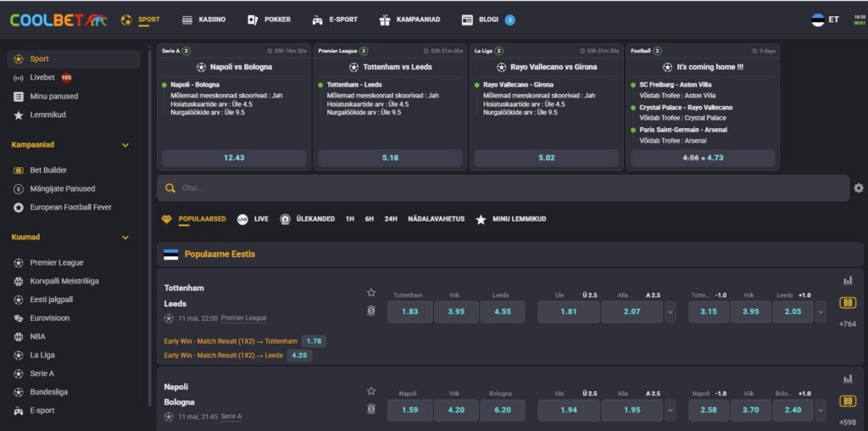Viewport: 868px width, 431px height.
Task: Open Bundesliga in sidebar
Action: pyautogui.click(x=48, y=392)
